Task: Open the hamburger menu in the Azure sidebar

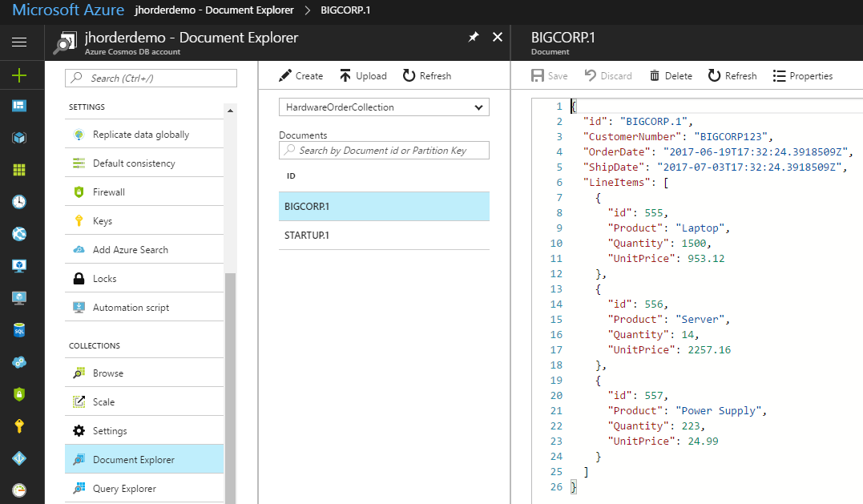Action: point(19,42)
